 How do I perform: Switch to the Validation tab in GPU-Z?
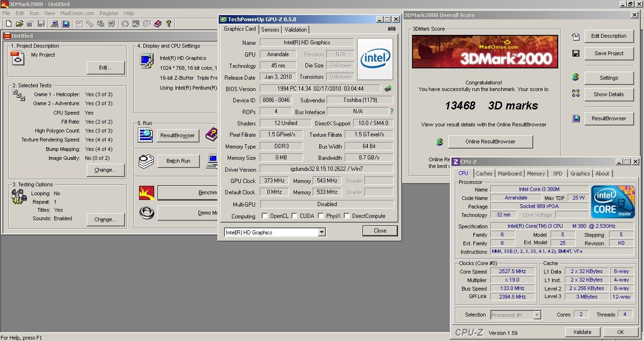tap(296, 29)
